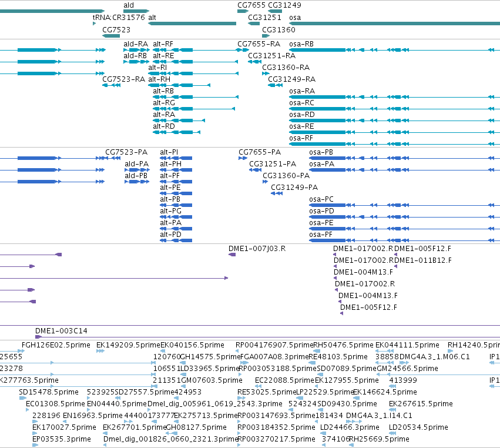
Task: Click the CG7523-RA transcript label
Action: (124, 79)
